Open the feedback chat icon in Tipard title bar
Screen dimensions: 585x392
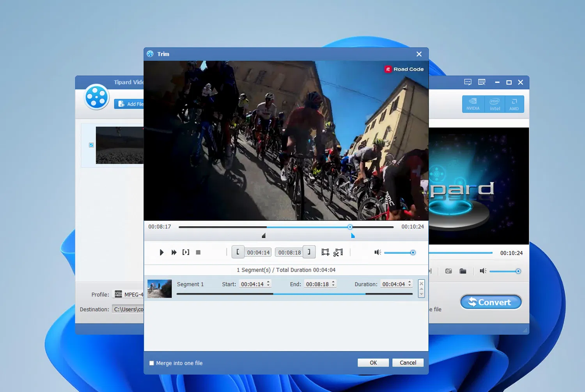click(x=468, y=82)
